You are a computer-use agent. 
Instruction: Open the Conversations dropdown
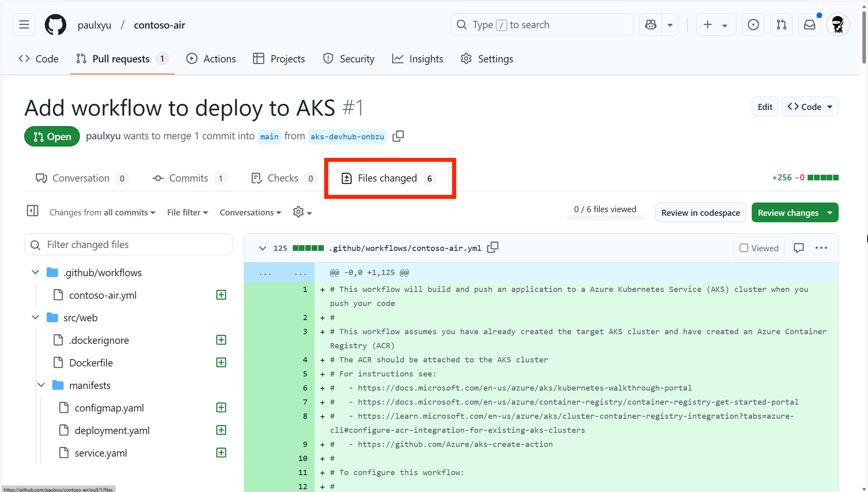tap(250, 213)
